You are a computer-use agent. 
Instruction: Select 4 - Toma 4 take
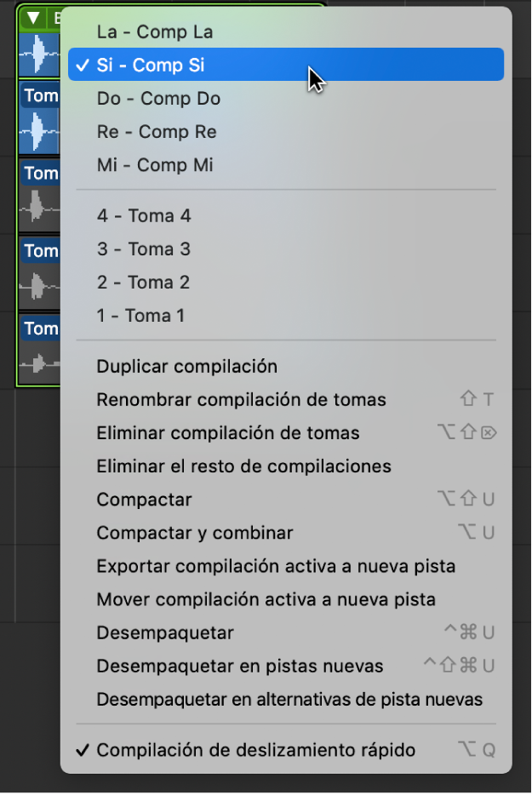[x=144, y=216]
